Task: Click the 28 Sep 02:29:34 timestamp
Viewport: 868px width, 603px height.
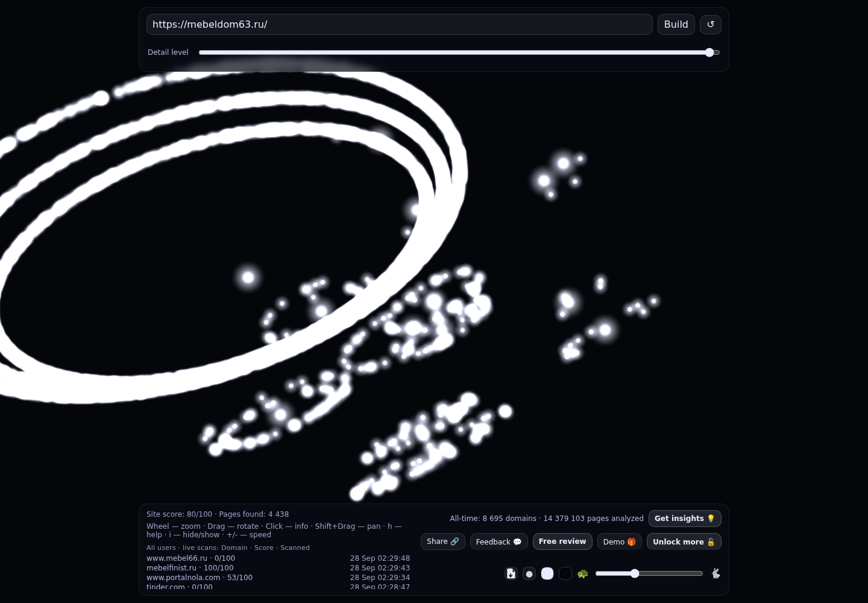Action: pyautogui.click(x=380, y=578)
